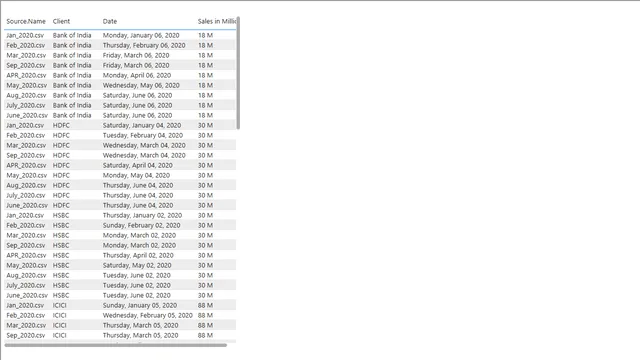Click Bank of India in the Aug_2020.csv row

(72, 95)
